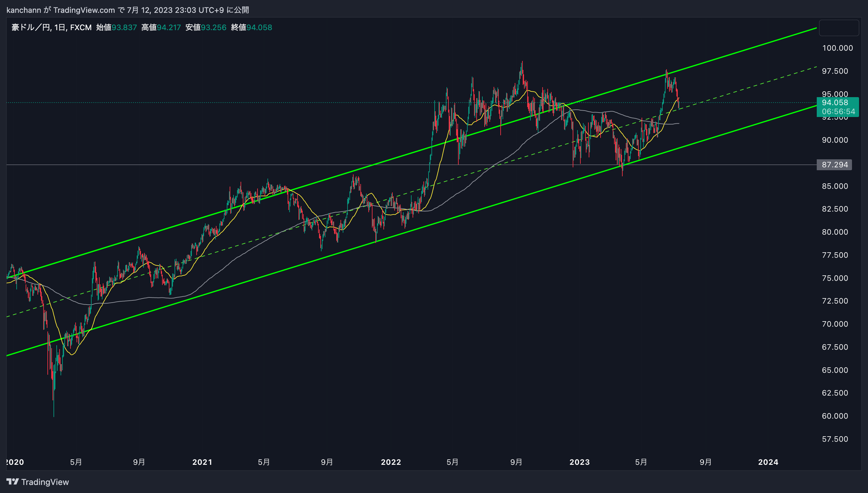The image size is (868, 493).
Task: Click the 100.000 price axis label
Action: click(837, 48)
